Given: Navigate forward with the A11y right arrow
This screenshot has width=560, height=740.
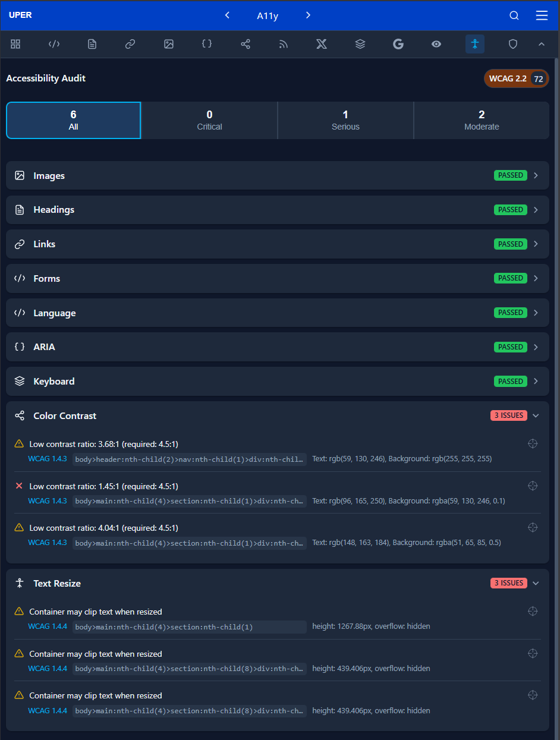Looking at the screenshot, I should pyautogui.click(x=308, y=15).
